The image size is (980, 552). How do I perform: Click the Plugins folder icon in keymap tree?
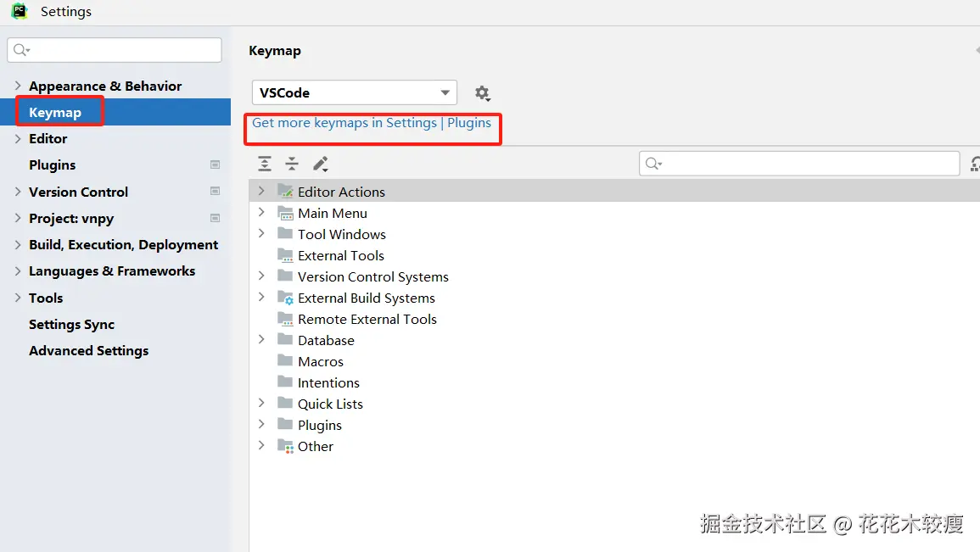point(285,425)
